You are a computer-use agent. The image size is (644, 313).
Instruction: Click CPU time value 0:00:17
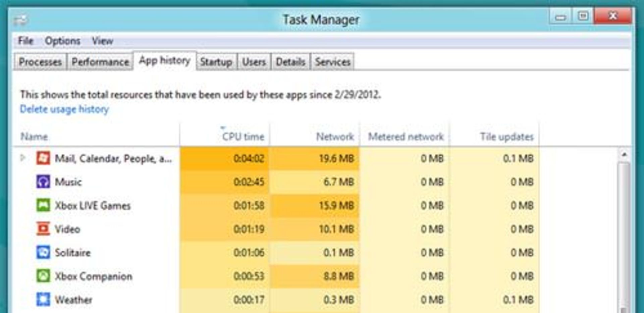(x=249, y=300)
